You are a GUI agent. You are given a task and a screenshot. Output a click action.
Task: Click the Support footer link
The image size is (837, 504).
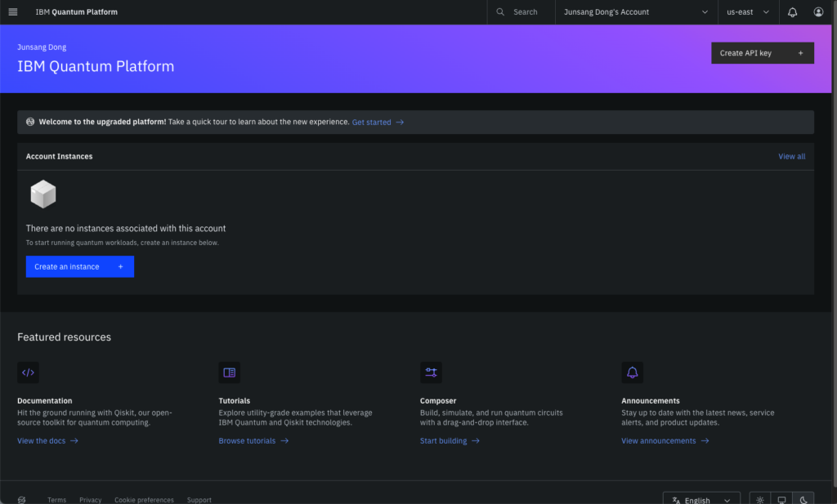point(199,500)
